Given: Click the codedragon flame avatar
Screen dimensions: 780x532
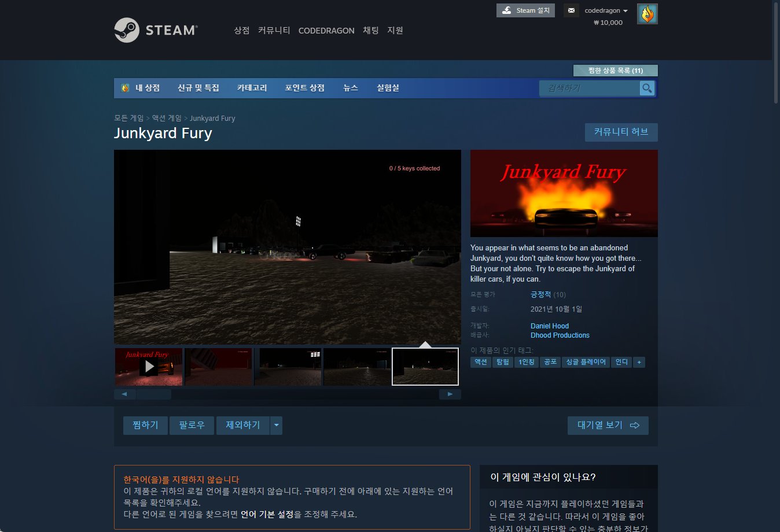Looking at the screenshot, I should click(x=647, y=14).
